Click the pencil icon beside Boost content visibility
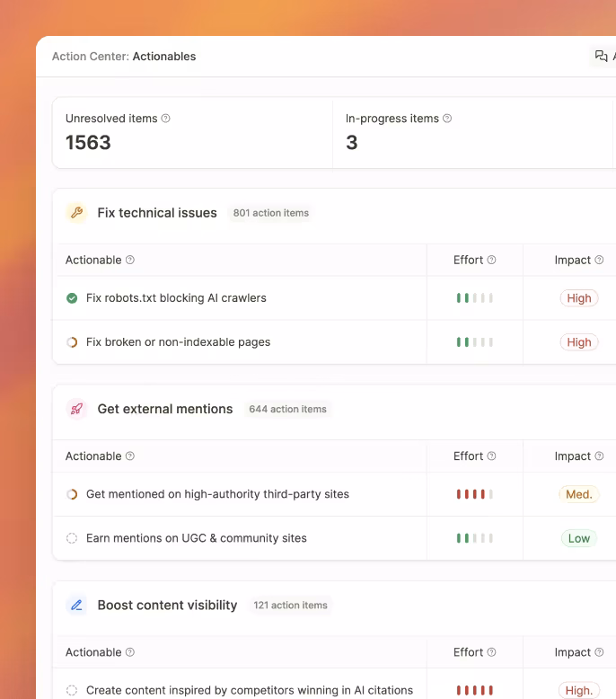The width and height of the screenshot is (616, 699). tap(76, 605)
